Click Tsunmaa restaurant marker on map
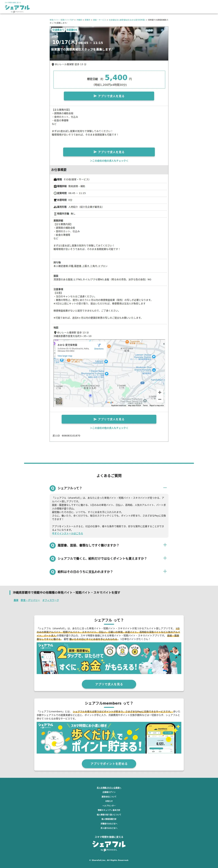This screenshot has width=218, height=868. [x=127, y=342]
